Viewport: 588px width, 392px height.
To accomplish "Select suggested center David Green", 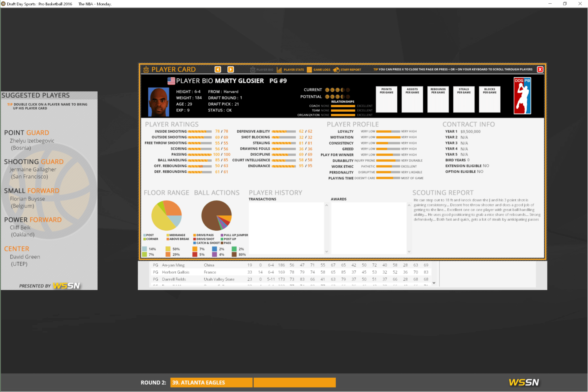I will [25, 260].
